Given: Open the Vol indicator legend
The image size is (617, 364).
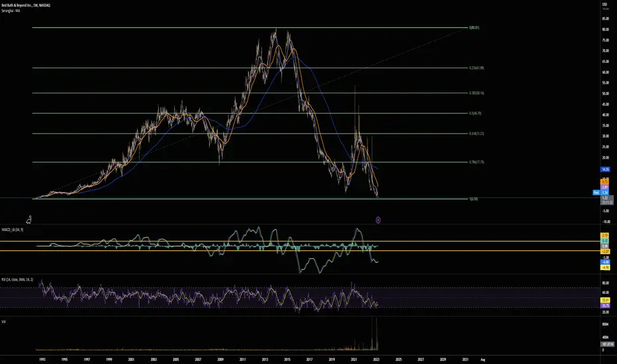Looking at the screenshot, I should 3,322.
